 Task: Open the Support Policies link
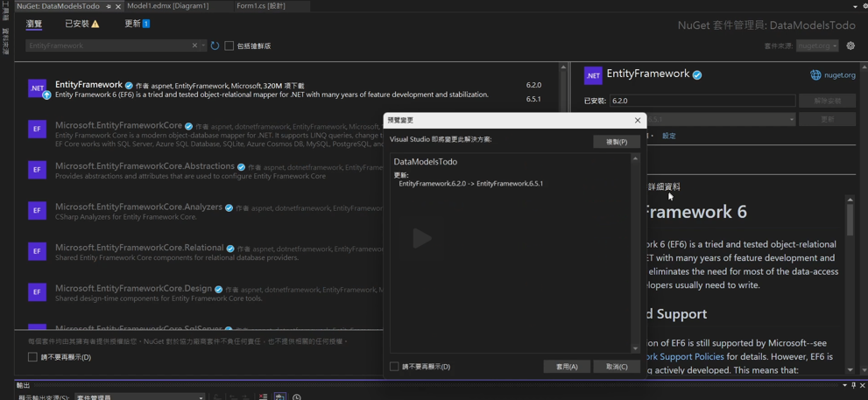pos(687,357)
